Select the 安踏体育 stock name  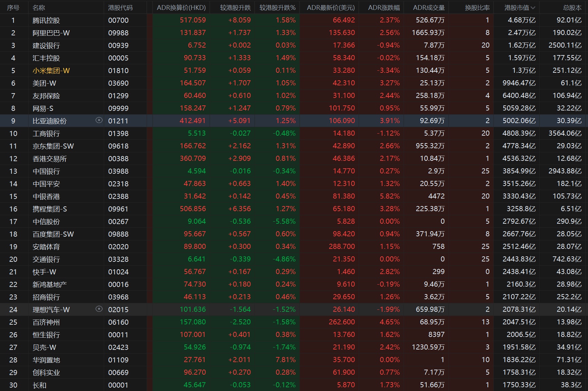[46, 247]
